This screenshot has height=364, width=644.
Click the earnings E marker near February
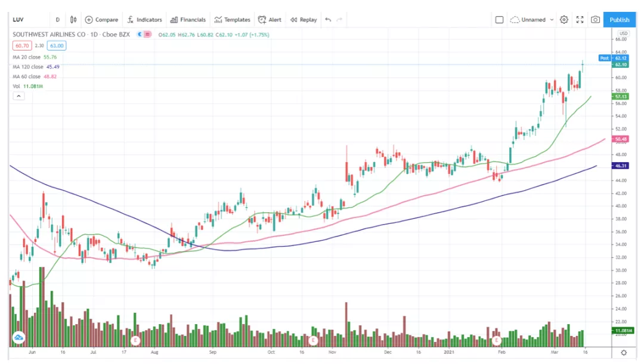tap(497, 340)
